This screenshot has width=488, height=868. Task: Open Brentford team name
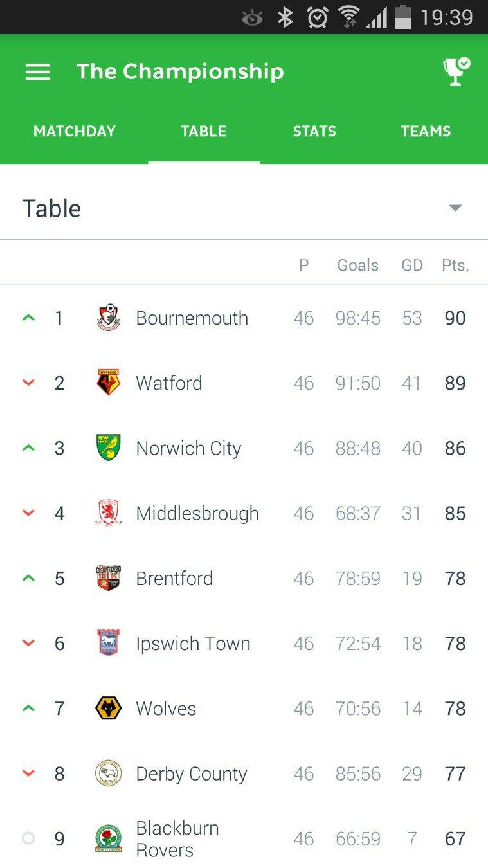coord(174,578)
